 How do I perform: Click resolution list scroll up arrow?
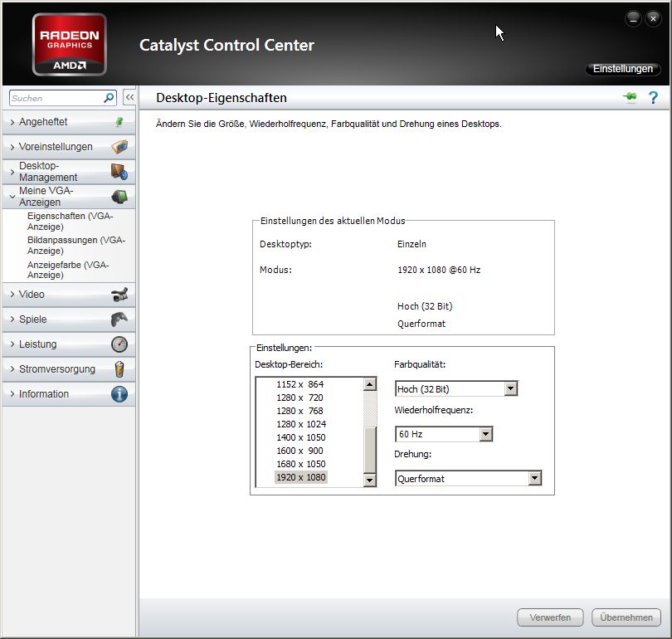click(370, 384)
